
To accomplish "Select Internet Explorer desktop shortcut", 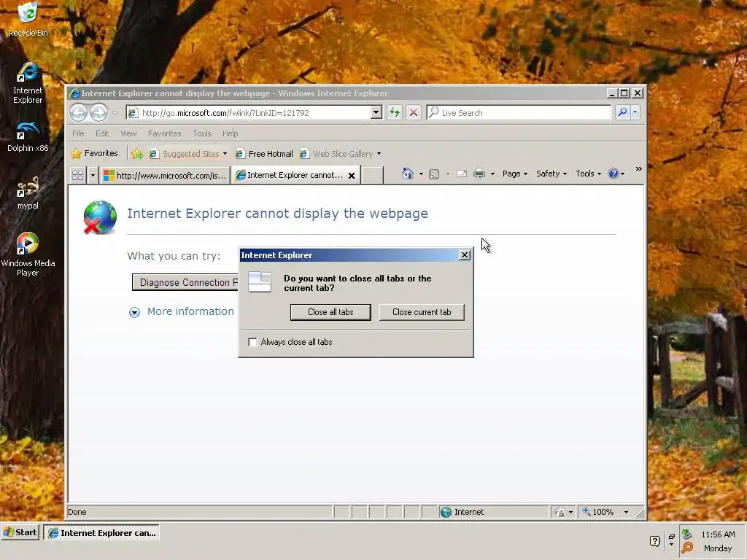I will click(28, 83).
